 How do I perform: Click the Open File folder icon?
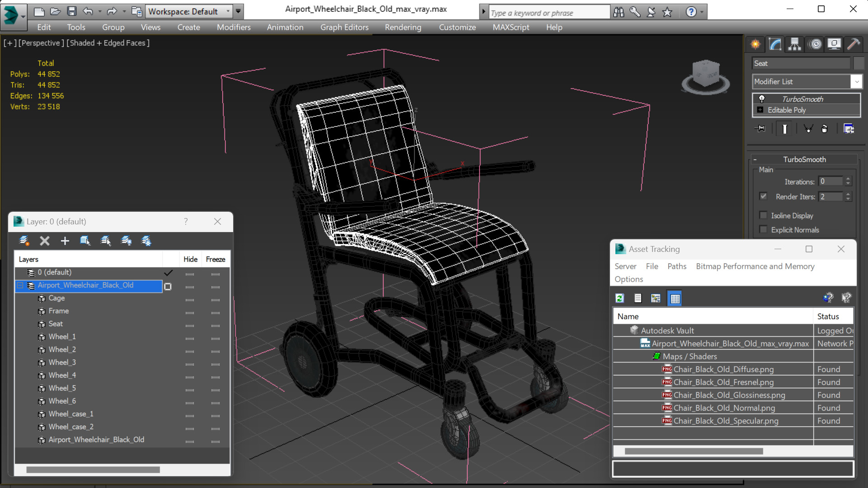pos(55,11)
